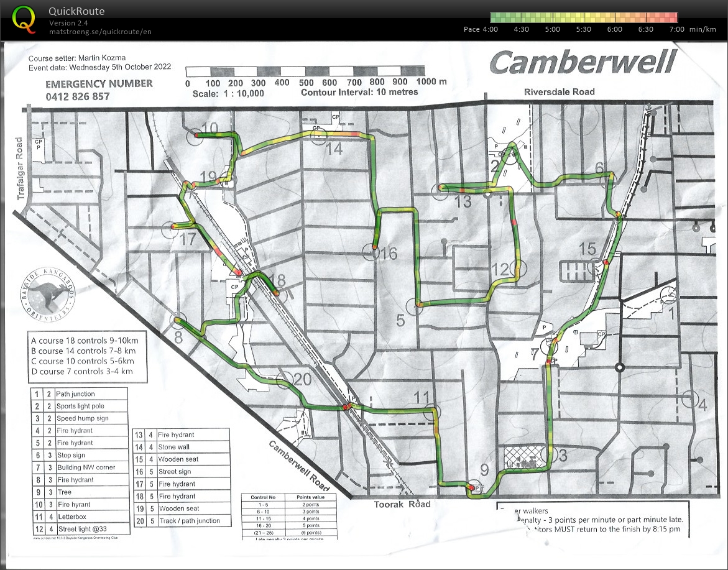Select the Letterbox row in the control table
This screenshot has height=570, width=728.
pos(80,517)
